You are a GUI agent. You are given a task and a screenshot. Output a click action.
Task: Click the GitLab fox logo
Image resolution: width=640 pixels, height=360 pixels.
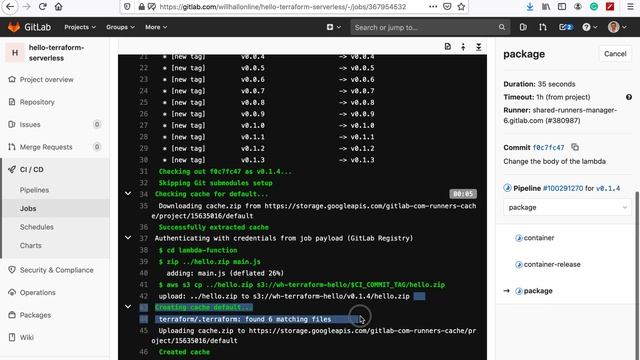pyautogui.click(x=14, y=27)
